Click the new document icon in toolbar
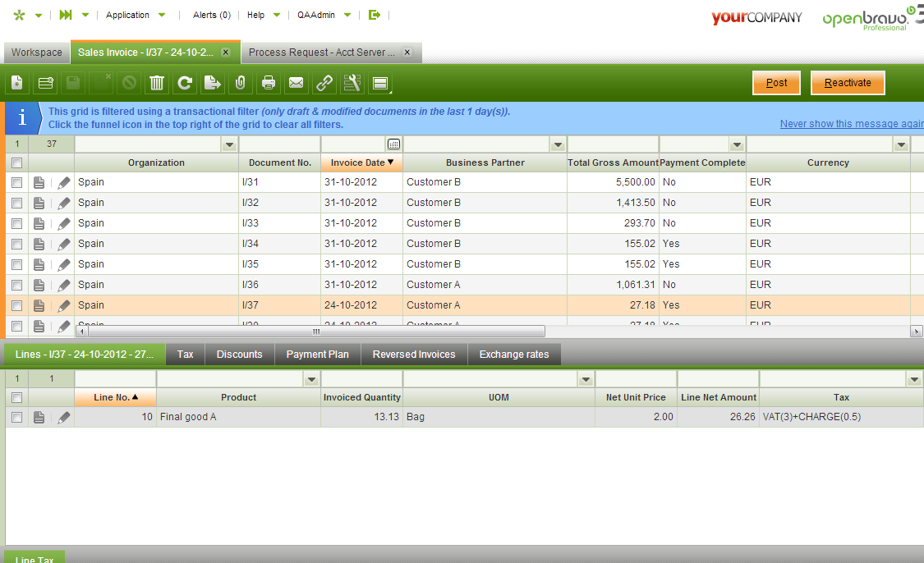 [17, 83]
